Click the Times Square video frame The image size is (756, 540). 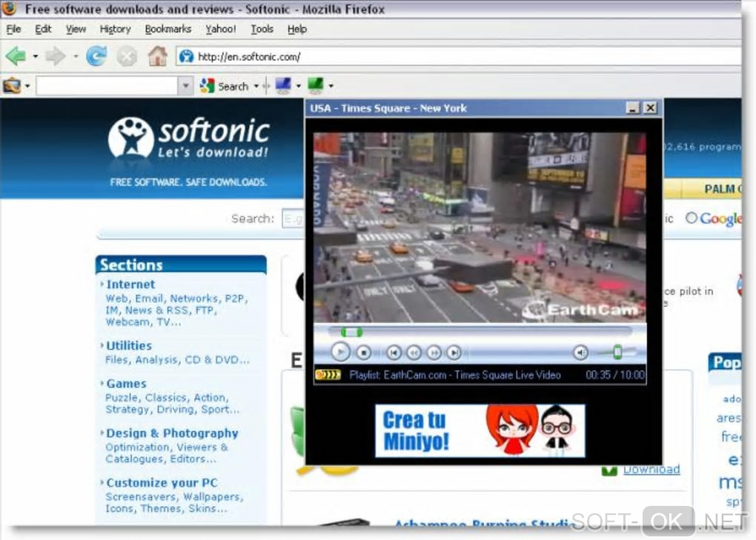click(480, 227)
